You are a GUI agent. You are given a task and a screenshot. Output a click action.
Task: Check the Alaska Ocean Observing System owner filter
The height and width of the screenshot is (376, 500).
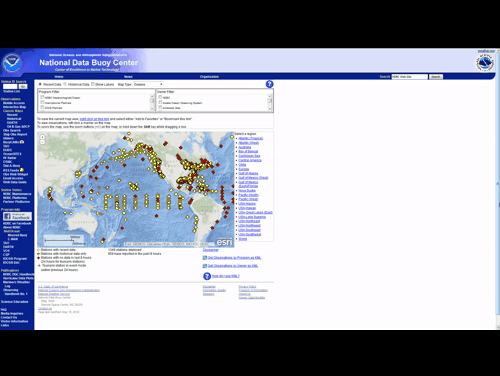(160, 103)
